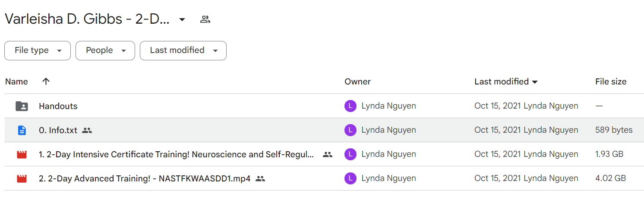644x206 pixels.
Task: Reverse sort order using the Name arrow
Action: tap(46, 81)
